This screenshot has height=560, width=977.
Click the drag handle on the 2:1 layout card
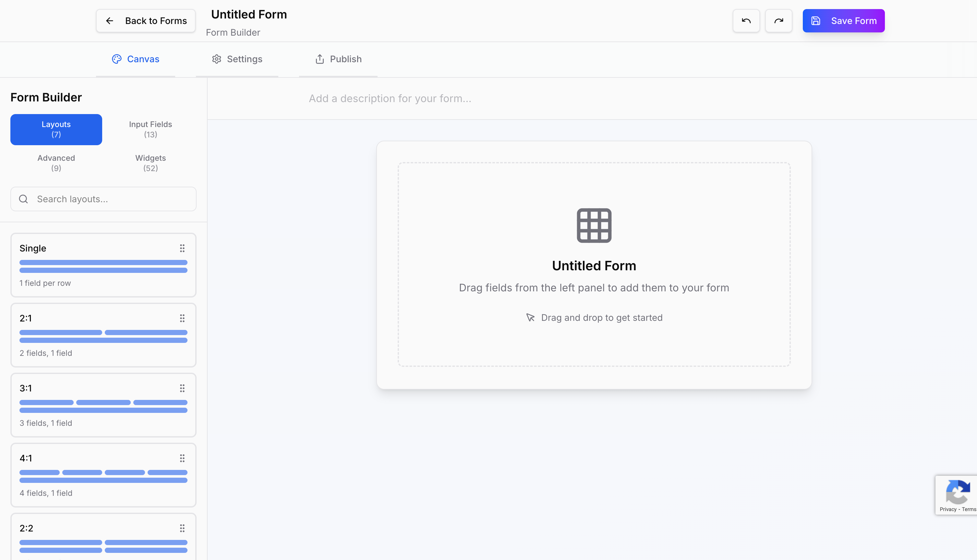(x=182, y=318)
